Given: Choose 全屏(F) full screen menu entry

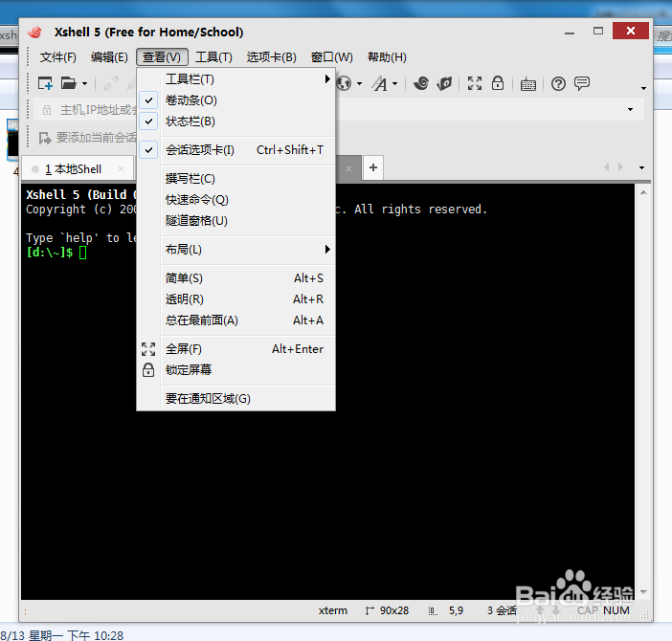Looking at the screenshot, I should 236,349.
